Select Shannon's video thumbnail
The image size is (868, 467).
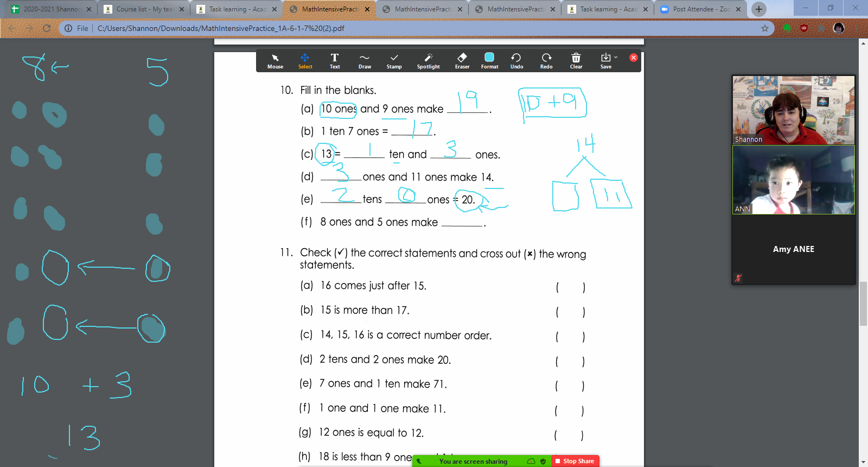click(794, 110)
